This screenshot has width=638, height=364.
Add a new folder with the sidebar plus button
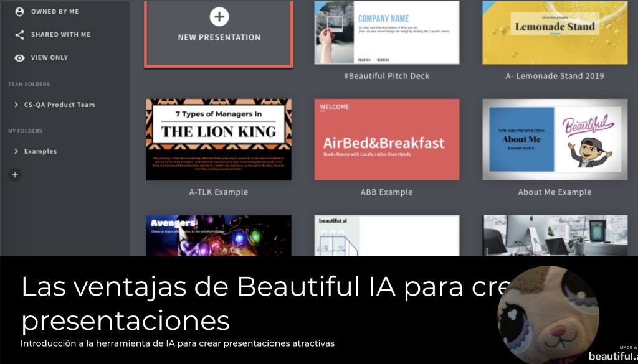(15, 175)
